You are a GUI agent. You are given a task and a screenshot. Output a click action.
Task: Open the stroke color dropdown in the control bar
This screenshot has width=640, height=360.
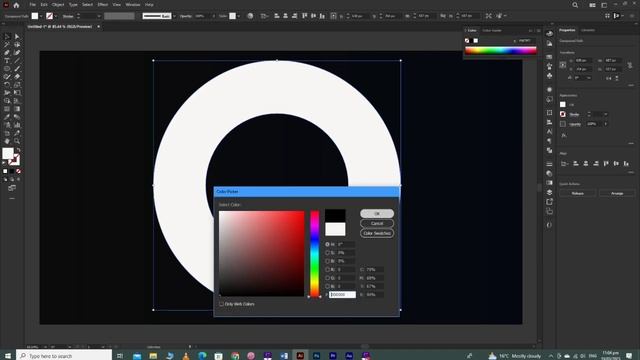tap(56, 16)
